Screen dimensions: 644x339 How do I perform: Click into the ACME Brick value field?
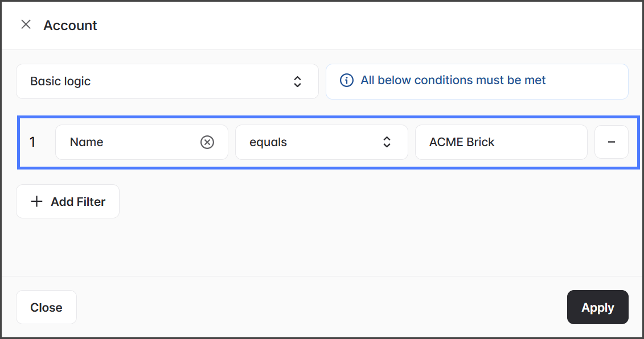501,142
